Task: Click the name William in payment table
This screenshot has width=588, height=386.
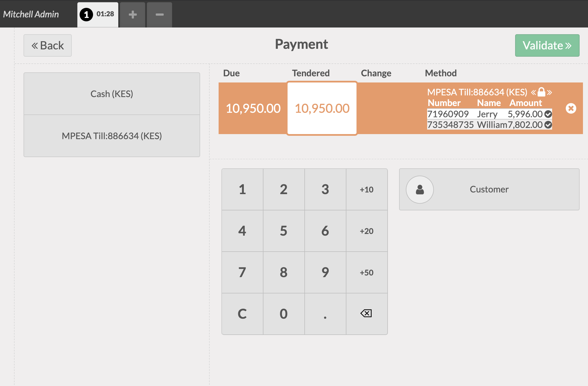Action: 492,125
